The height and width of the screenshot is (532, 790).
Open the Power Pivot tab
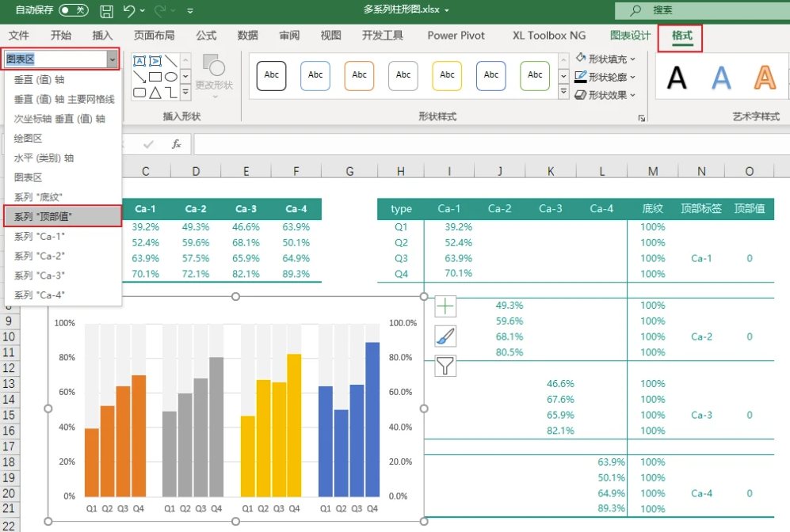point(456,36)
